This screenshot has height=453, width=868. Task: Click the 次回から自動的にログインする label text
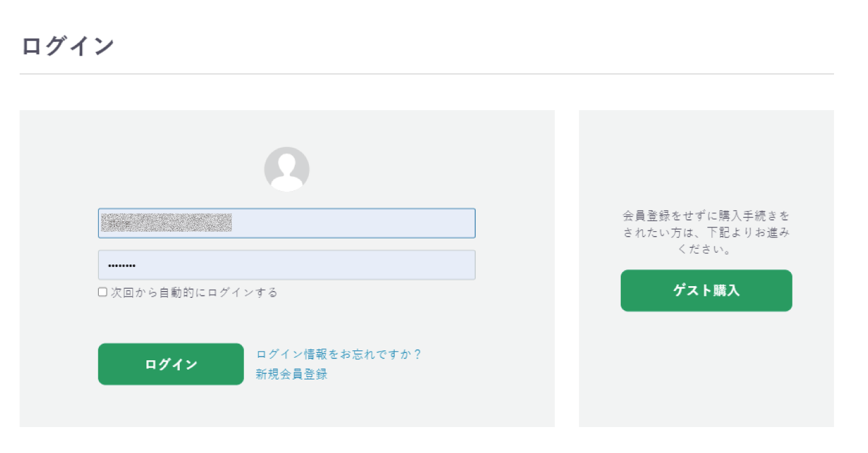pos(194,292)
